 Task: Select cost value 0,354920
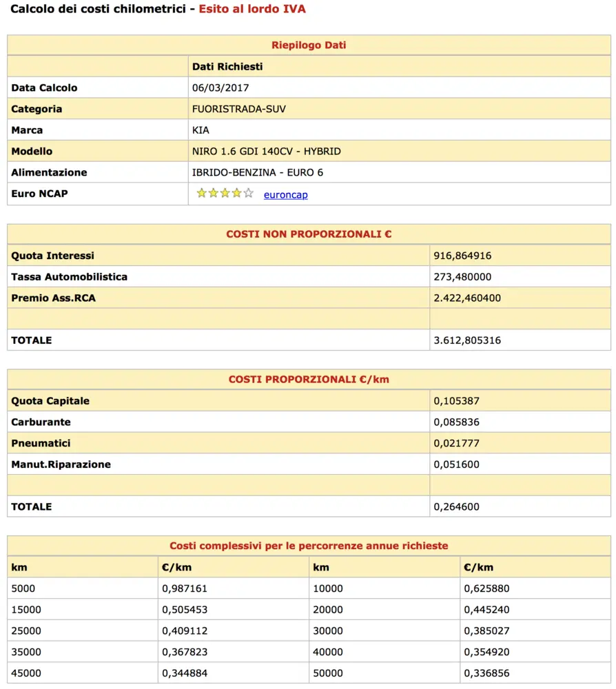point(487,652)
